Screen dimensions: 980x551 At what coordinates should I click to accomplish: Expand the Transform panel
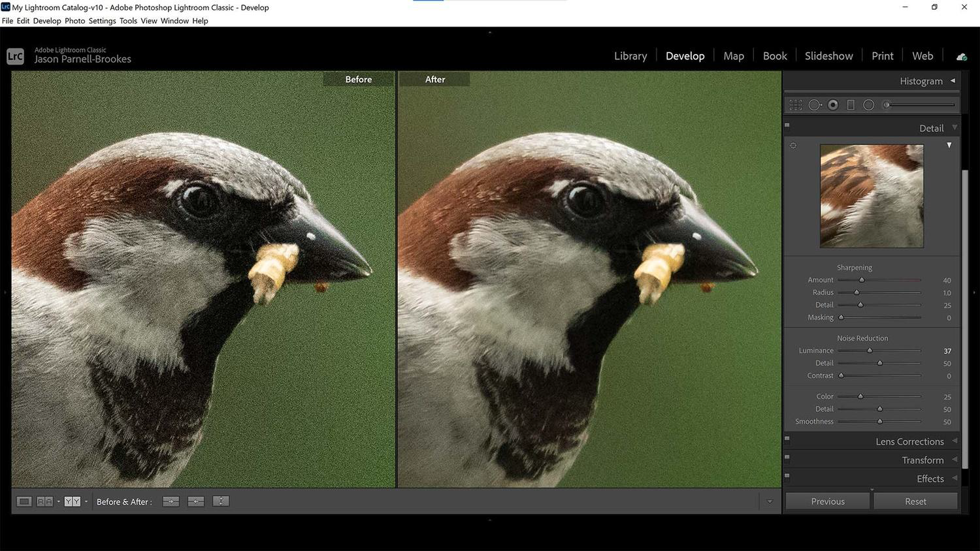(955, 460)
